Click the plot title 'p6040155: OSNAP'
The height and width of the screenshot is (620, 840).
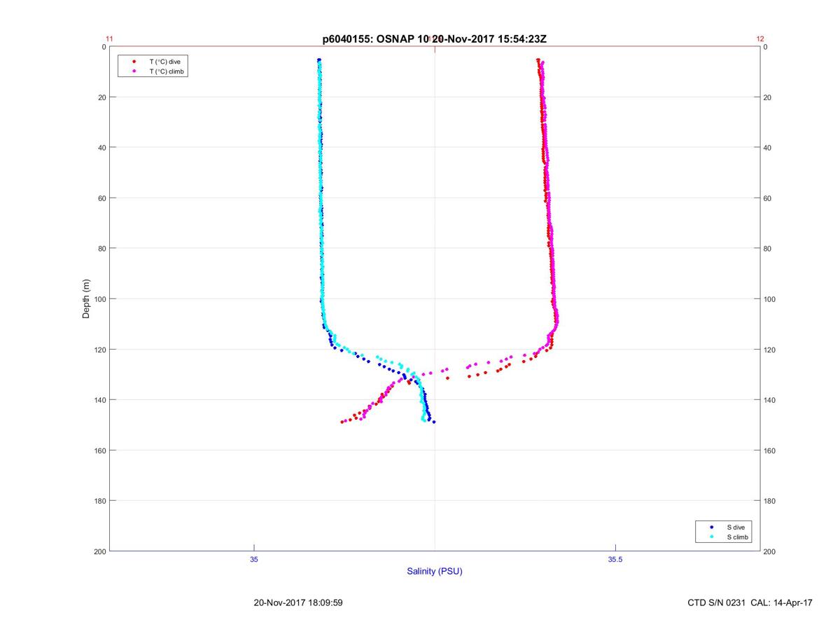368,39
